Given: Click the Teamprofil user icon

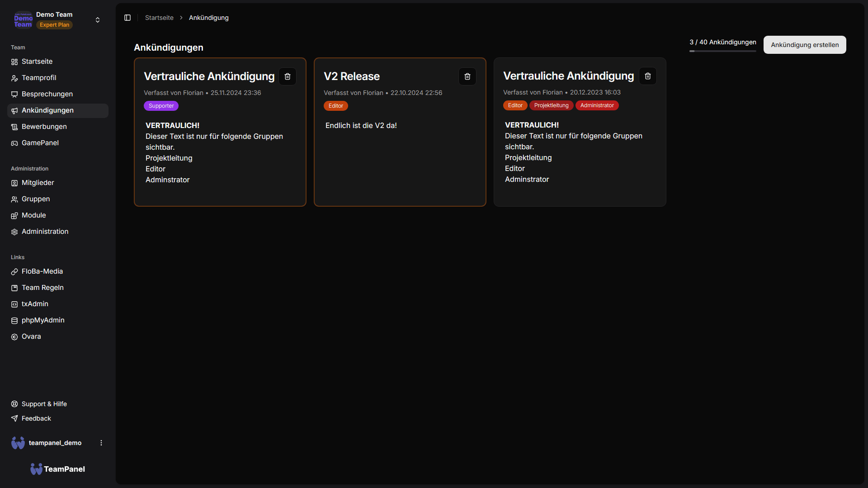Looking at the screenshot, I should tap(14, 78).
